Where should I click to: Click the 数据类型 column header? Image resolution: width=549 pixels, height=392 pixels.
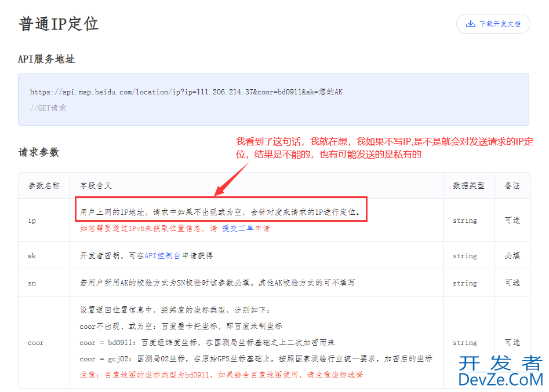[469, 185]
